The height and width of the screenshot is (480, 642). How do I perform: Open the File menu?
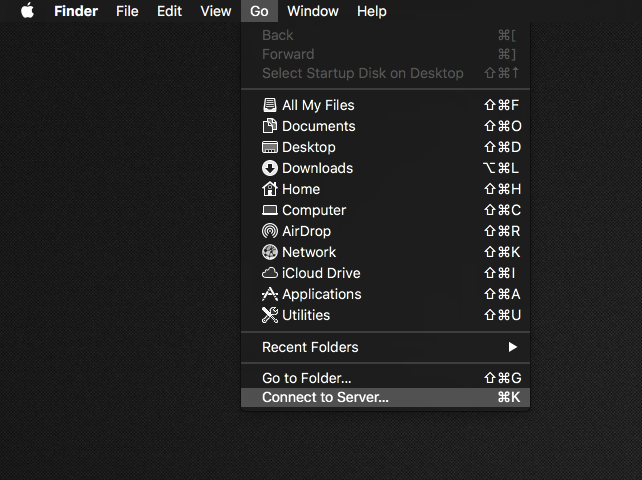127,11
